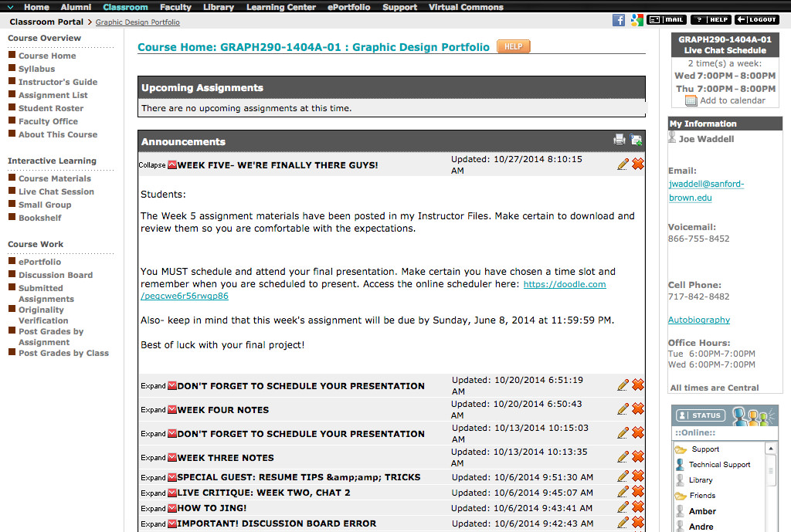Image resolution: width=791 pixels, height=532 pixels.
Task: Delete the Week Four Notes announcement
Action: (x=638, y=409)
